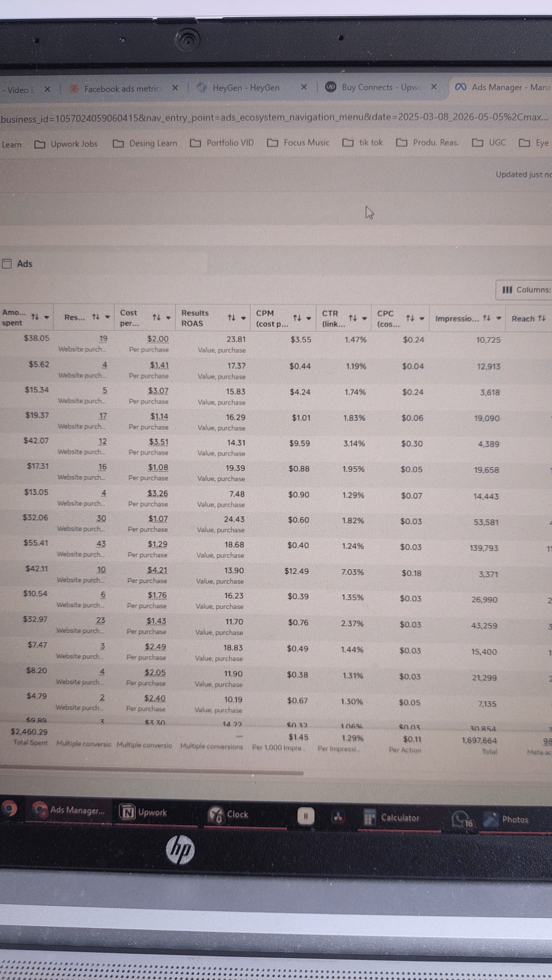
Task: Open CPC column dropdown arrow
Action: click(x=422, y=318)
